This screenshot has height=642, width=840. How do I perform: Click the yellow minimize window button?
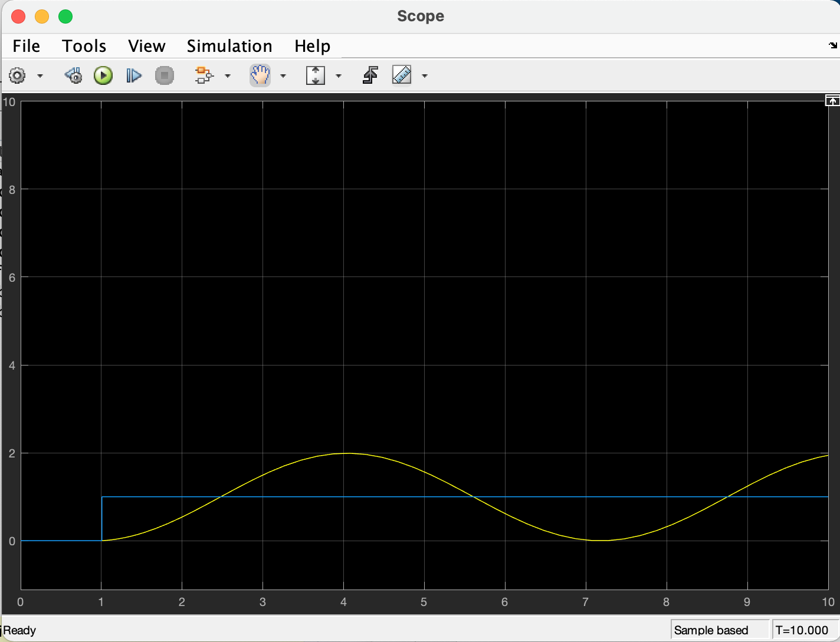tap(42, 17)
